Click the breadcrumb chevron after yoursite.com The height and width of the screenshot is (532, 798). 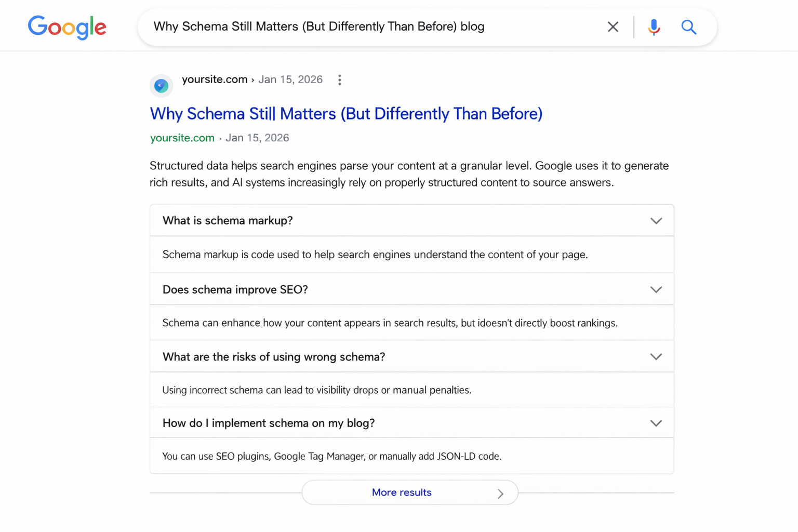pos(253,79)
